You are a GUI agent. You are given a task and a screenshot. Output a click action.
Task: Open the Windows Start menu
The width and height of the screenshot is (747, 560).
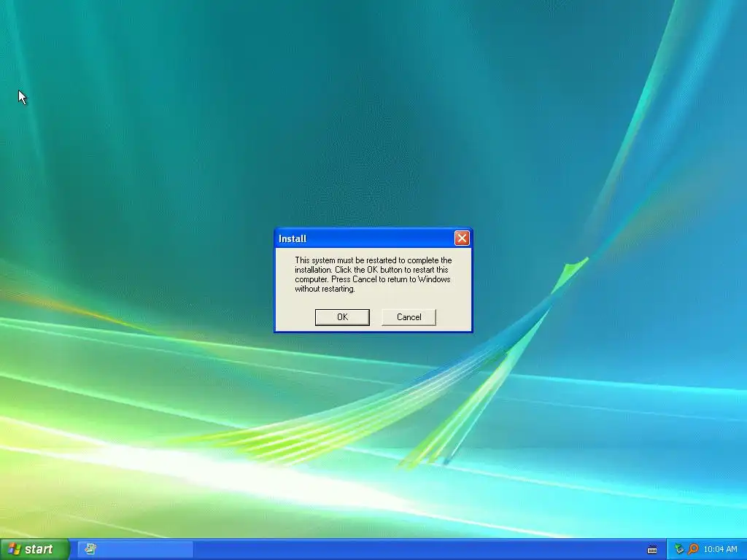(x=35, y=549)
